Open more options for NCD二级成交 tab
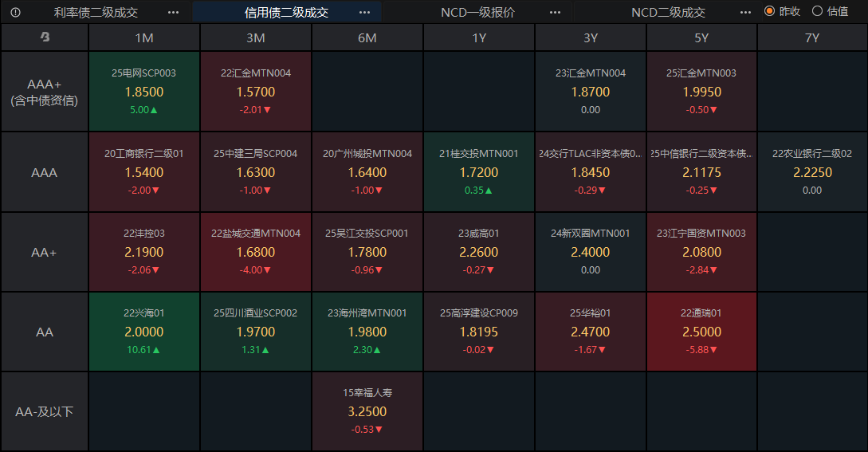This screenshot has width=868, height=452. coord(746,12)
